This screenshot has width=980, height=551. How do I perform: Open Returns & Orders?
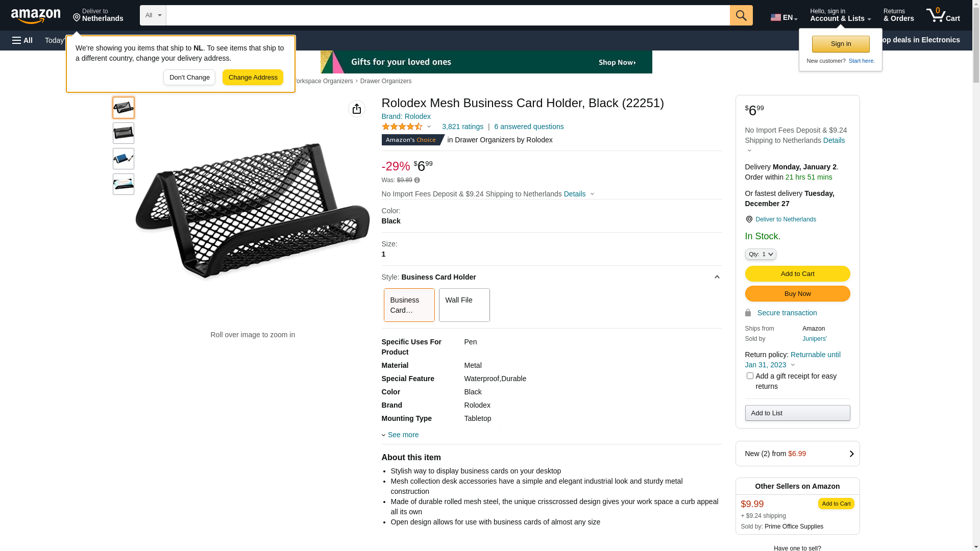tap(898, 15)
